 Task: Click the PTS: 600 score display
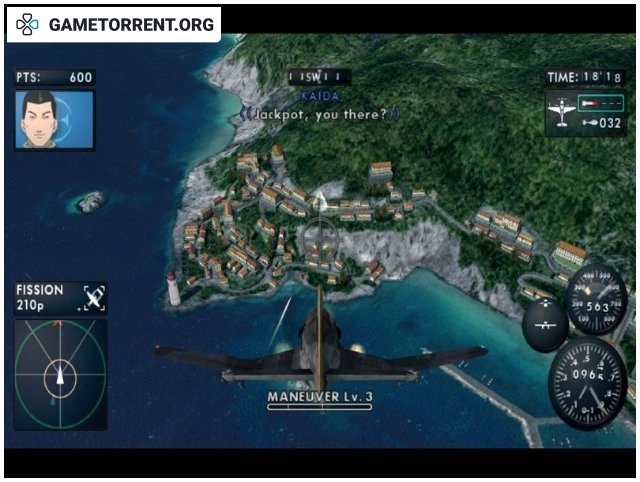coord(54,77)
